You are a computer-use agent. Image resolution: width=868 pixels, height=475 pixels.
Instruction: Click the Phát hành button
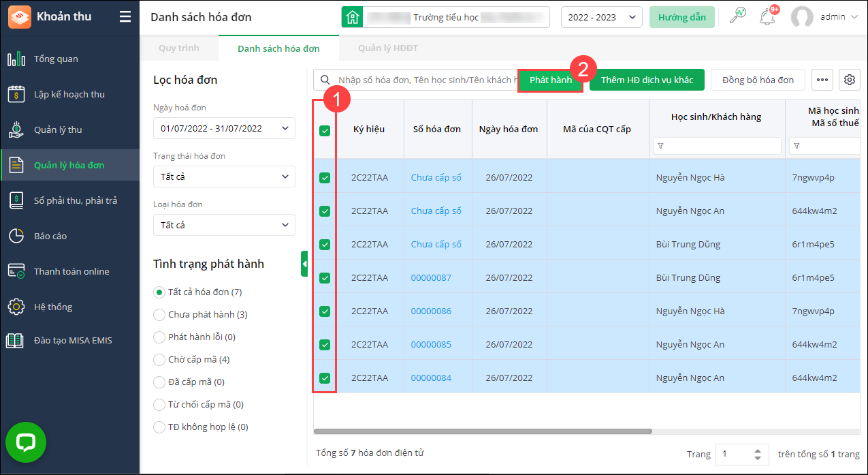tap(551, 80)
